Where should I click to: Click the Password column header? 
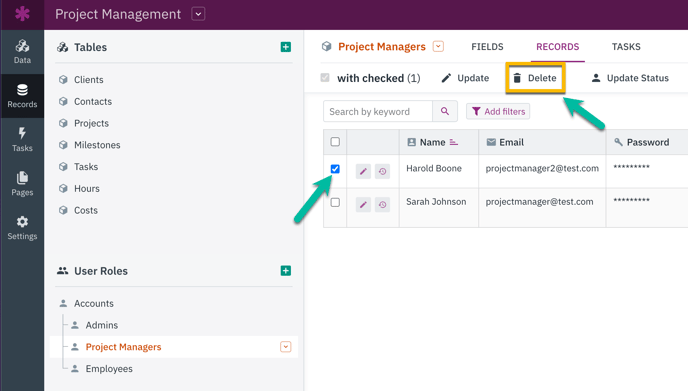pyautogui.click(x=647, y=142)
